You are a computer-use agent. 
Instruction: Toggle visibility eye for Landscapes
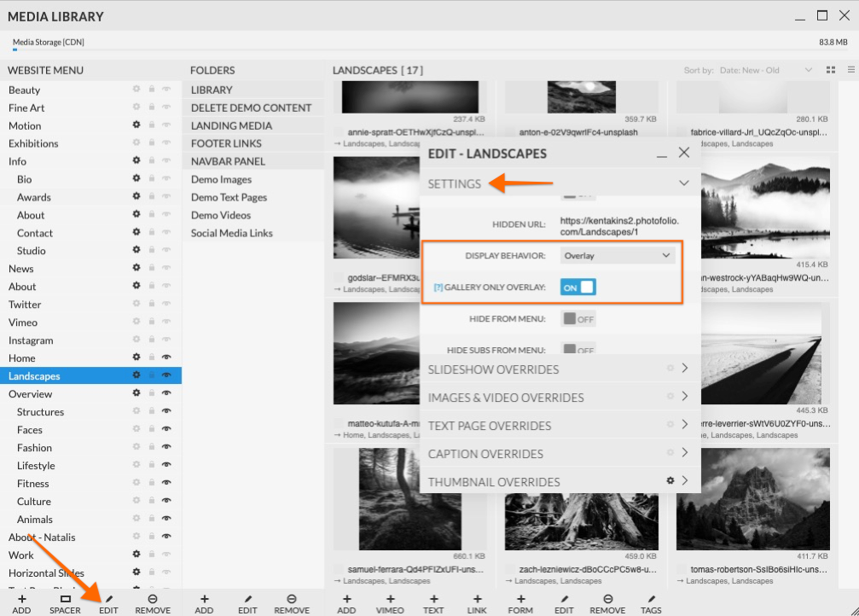pos(166,375)
